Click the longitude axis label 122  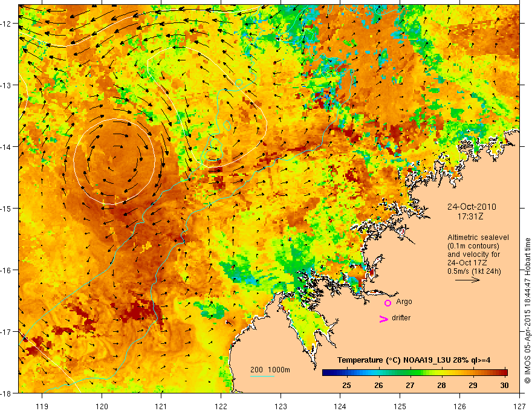click(221, 406)
